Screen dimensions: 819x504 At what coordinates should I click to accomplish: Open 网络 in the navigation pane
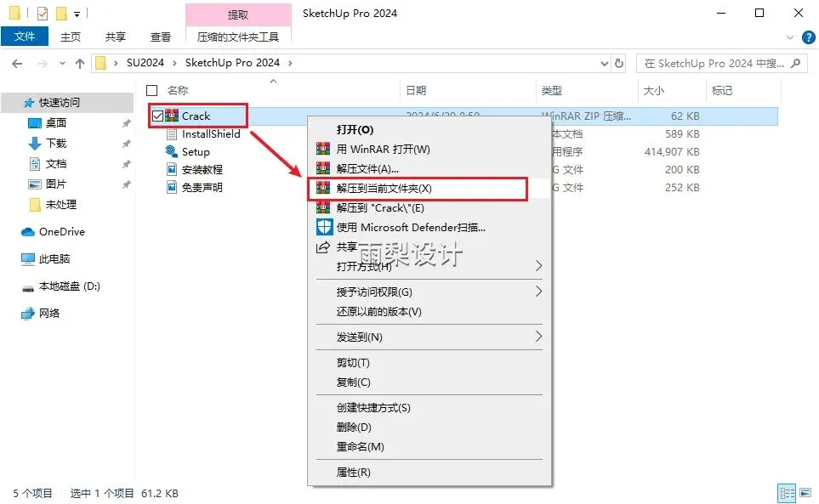(x=49, y=313)
